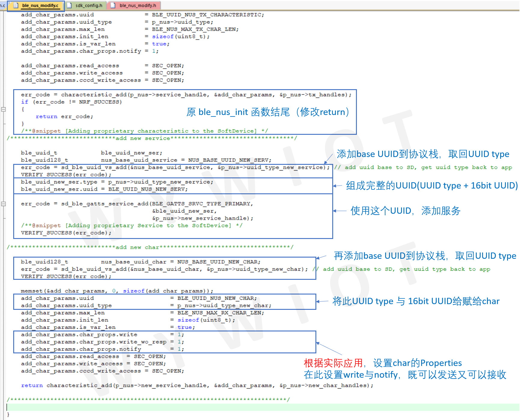The width and height of the screenshot is (520, 420).
Task: Click the ble_nus_modify.h tab file icon
Action: [113, 6]
